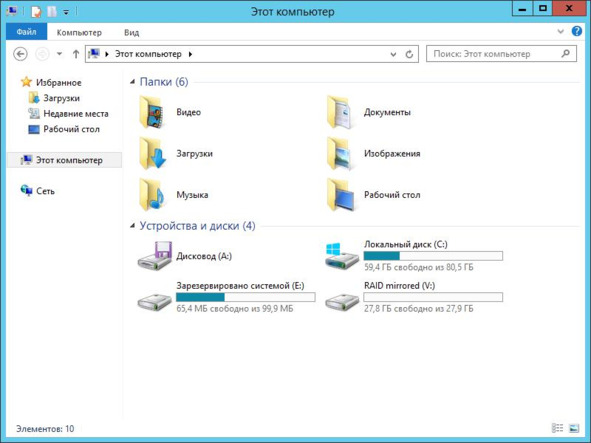The height and width of the screenshot is (443, 591).
Task: Open help with the blue question mark
Action: click(577, 31)
